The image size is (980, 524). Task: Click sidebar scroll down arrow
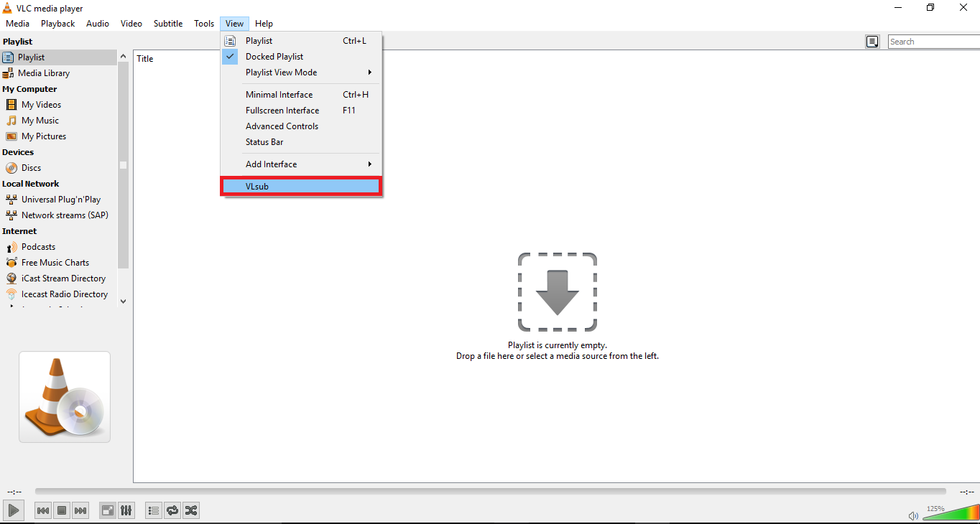(123, 301)
